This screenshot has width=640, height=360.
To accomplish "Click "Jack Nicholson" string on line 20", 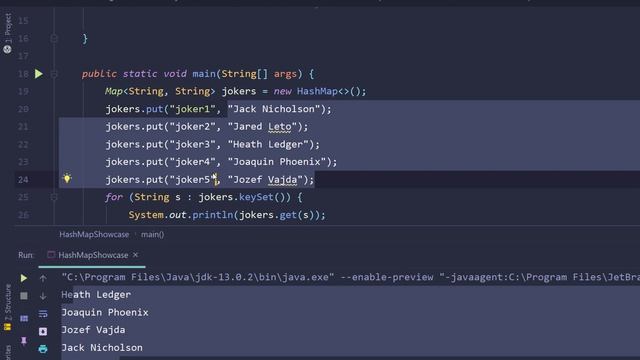I will [274, 109].
